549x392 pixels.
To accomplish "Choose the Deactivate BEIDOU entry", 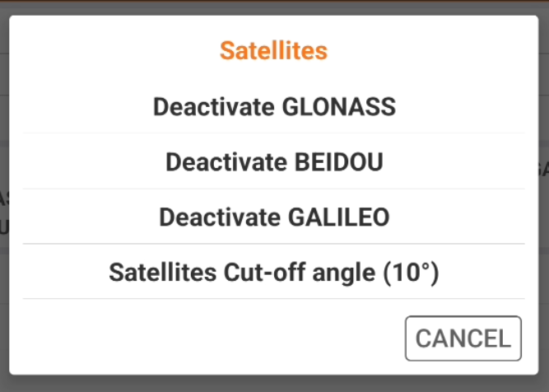I will click(x=274, y=161).
